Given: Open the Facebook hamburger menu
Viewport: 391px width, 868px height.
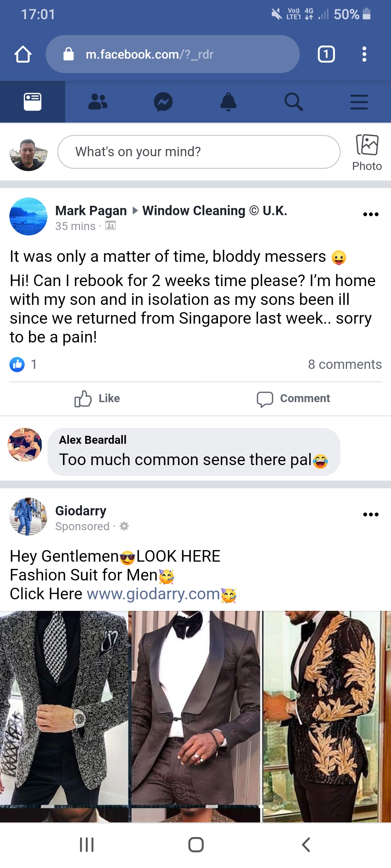Looking at the screenshot, I should coord(359,102).
